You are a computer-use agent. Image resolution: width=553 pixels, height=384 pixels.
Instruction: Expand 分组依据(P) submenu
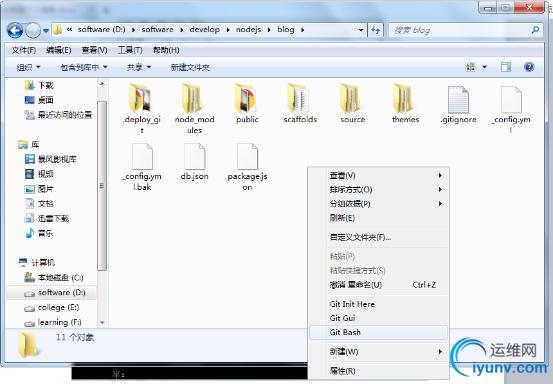pyautogui.click(x=378, y=204)
